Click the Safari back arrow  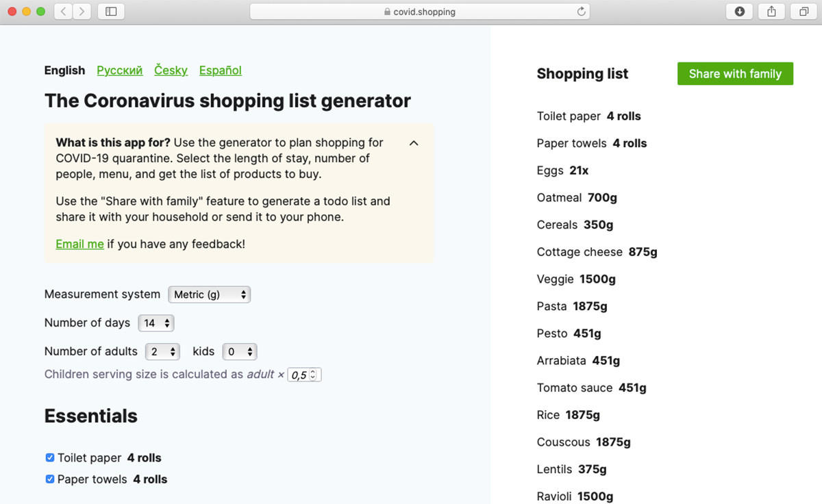(63, 12)
